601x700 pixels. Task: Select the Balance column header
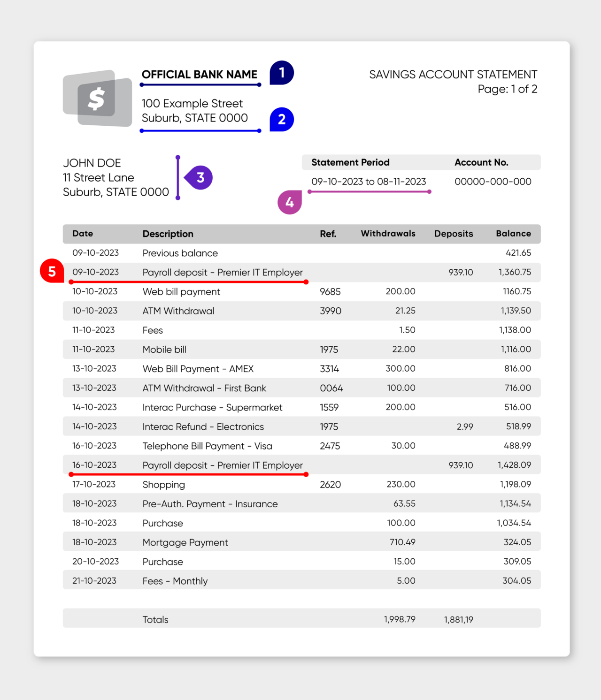[513, 234]
